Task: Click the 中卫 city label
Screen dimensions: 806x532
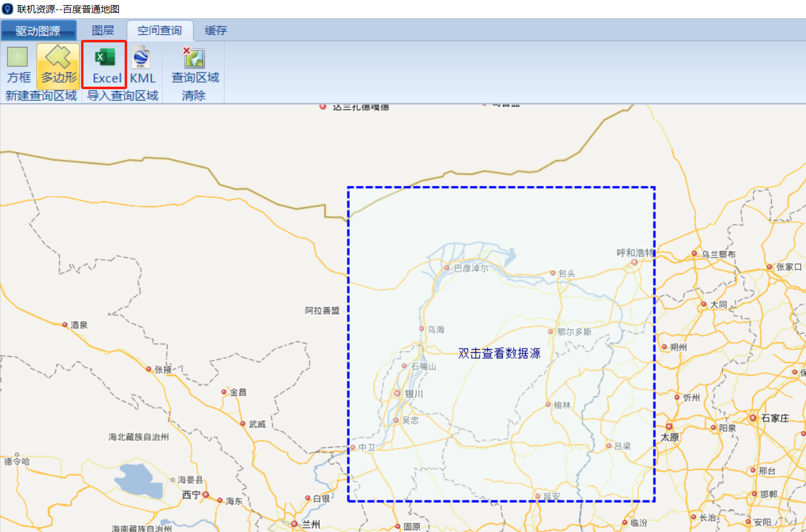Action: pyautogui.click(x=367, y=447)
